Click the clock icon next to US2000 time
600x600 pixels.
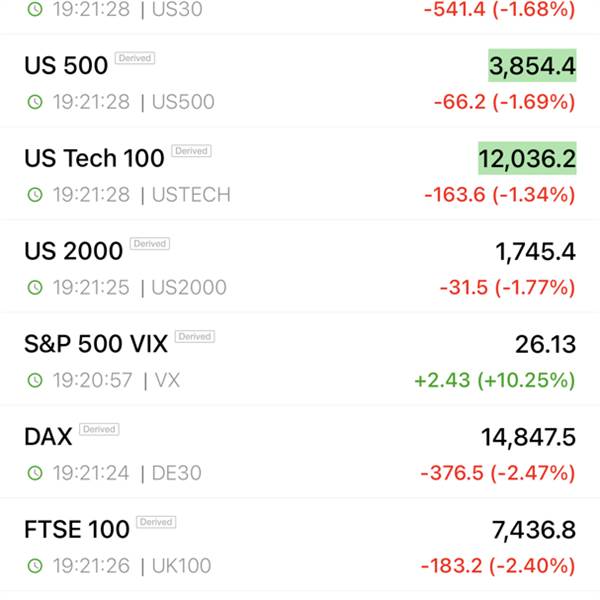coord(35,287)
